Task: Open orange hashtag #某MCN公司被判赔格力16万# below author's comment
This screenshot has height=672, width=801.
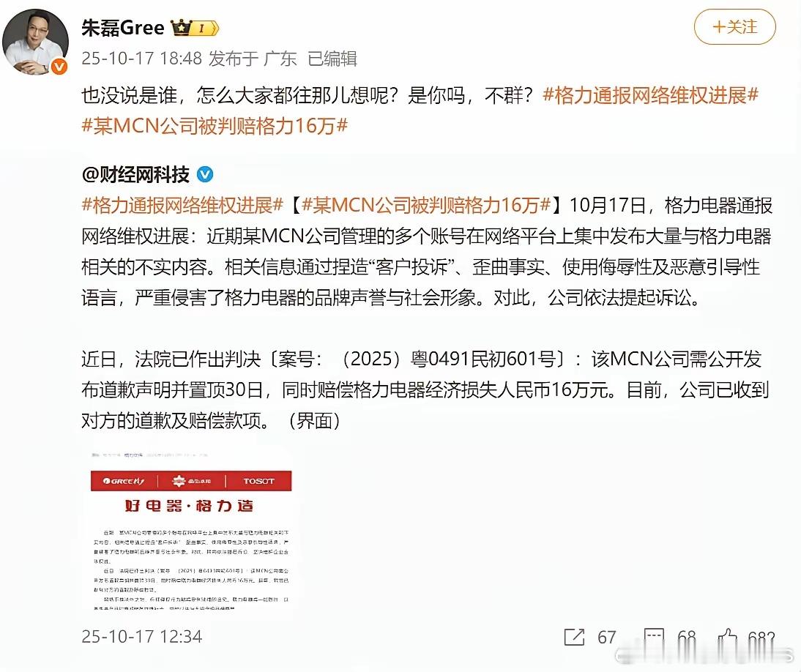Action: pos(215,125)
